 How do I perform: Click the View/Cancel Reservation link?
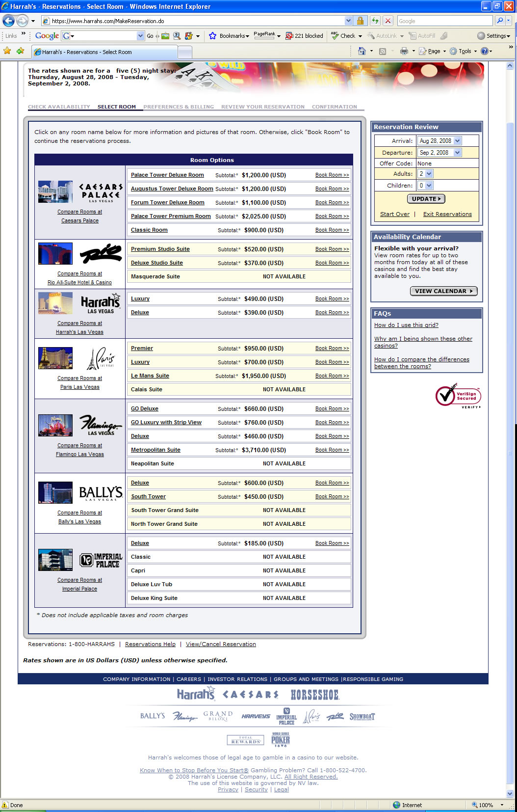pos(221,644)
